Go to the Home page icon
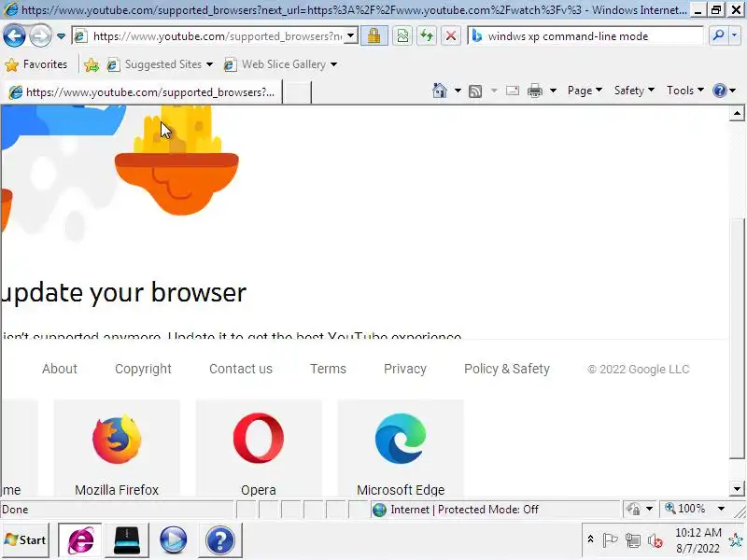Image resolution: width=747 pixels, height=560 pixels. pyautogui.click(x=439, y=91)
